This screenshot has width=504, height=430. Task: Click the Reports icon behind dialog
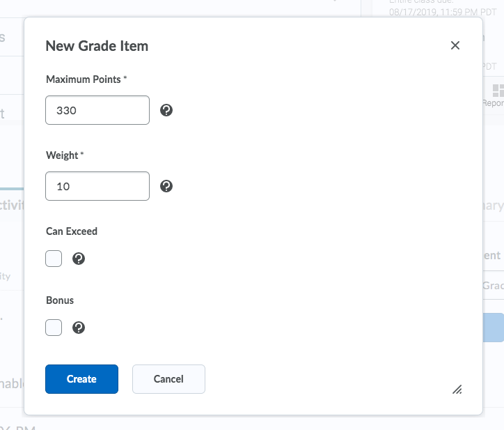pyautogui.click(x=498, y=91)
